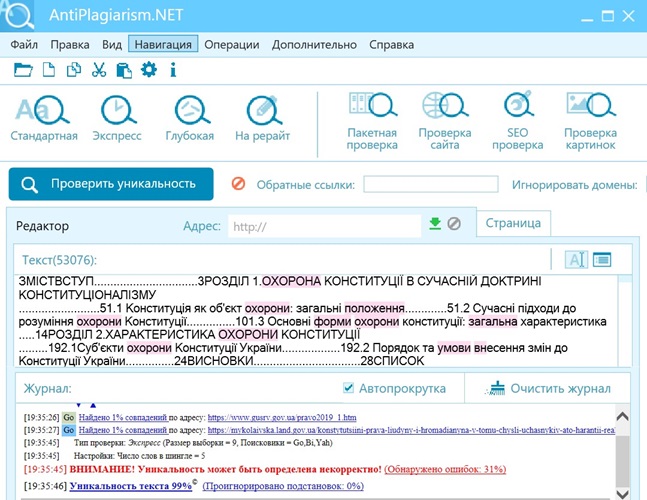Open the mykolaivska.land.gov.ua link
Viewport: 647px width, 500px height.
411,430
